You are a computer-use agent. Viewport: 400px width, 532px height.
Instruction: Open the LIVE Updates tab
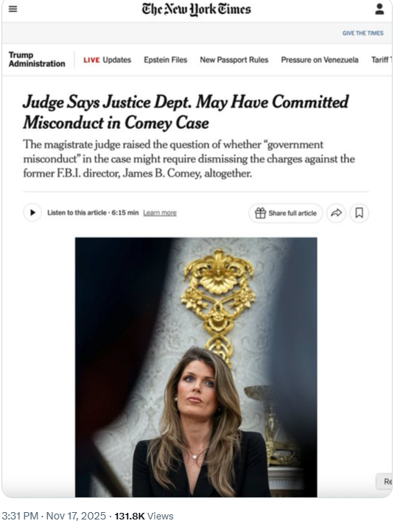click(x=108, y=60)
